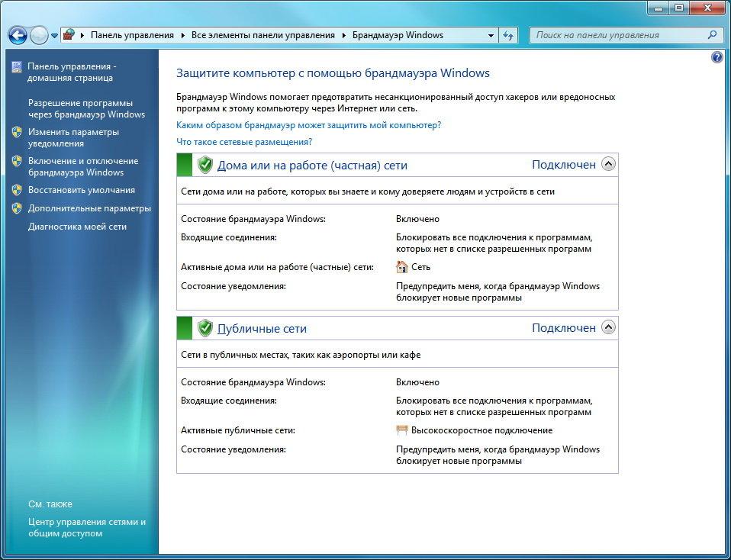Expand arrow after Все элементы панели управления
731x560 pixels.
point(343,35)
